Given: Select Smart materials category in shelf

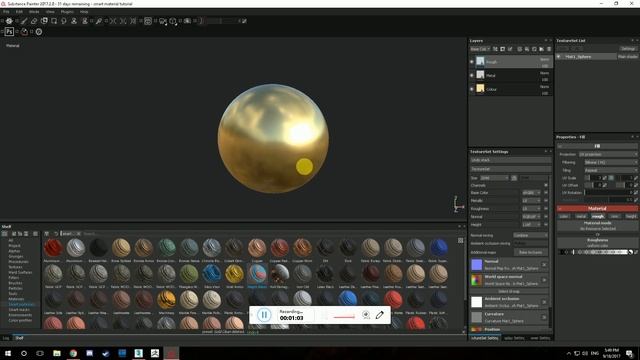Looking at the screenshot, I should (x=21, y=304).
